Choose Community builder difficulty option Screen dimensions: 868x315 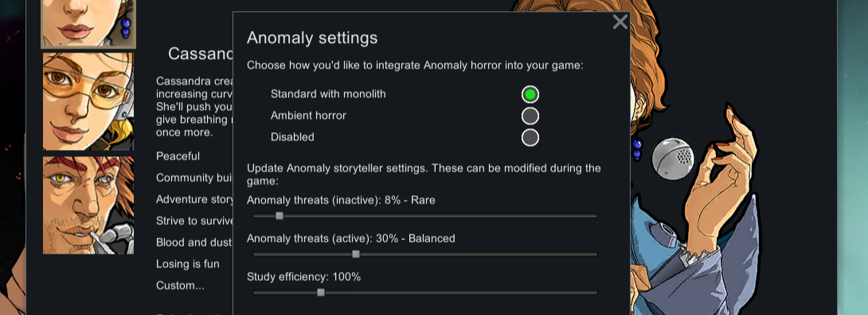click(194, 178)
